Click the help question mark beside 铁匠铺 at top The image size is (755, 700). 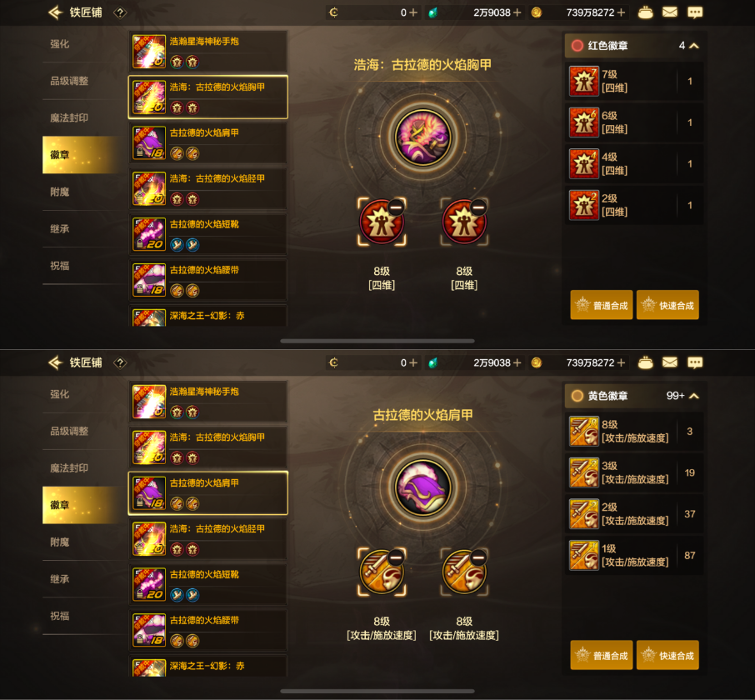point(120,12)
